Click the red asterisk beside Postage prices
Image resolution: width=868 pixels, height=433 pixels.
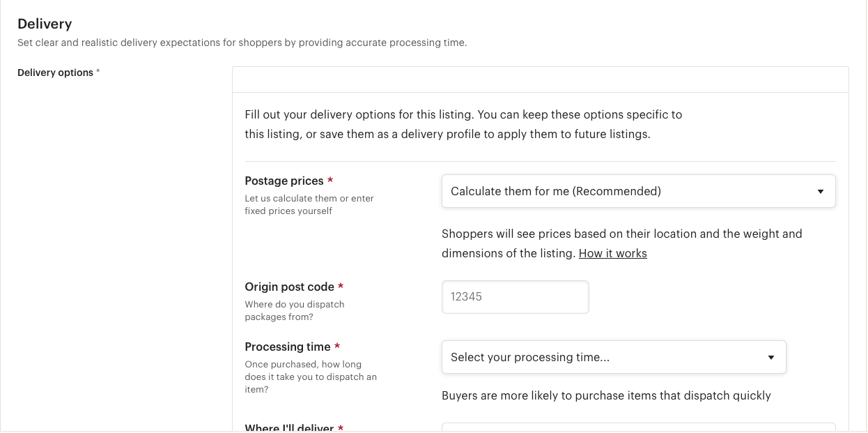pos(330,181)
